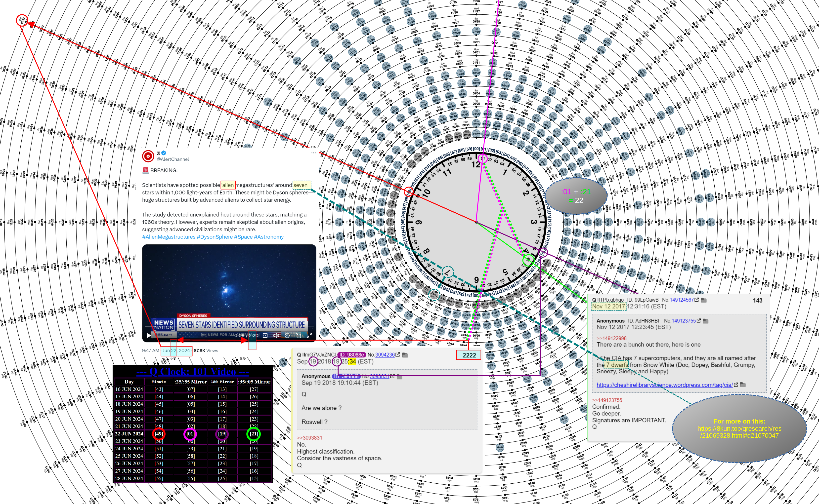The image size is (819, 504).
Task: Click the 28 JUN 2024 table row label
Action: (129, 478)
